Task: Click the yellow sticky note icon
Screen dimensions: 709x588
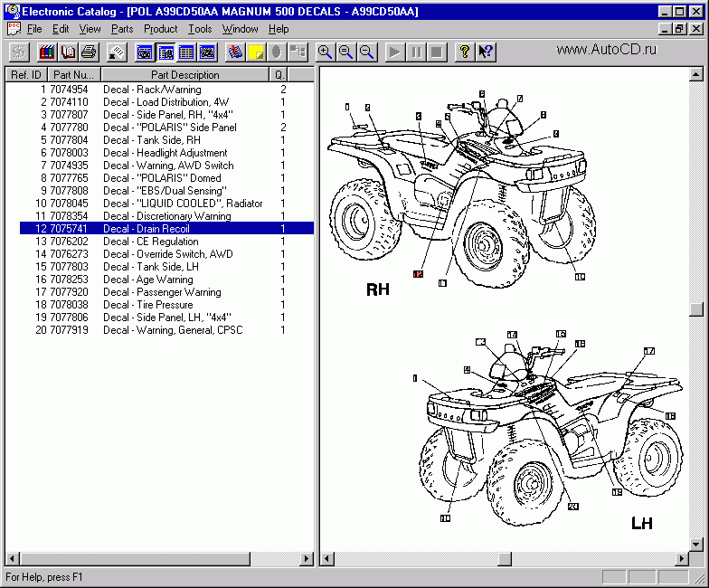Action: [x=256, y=52]
